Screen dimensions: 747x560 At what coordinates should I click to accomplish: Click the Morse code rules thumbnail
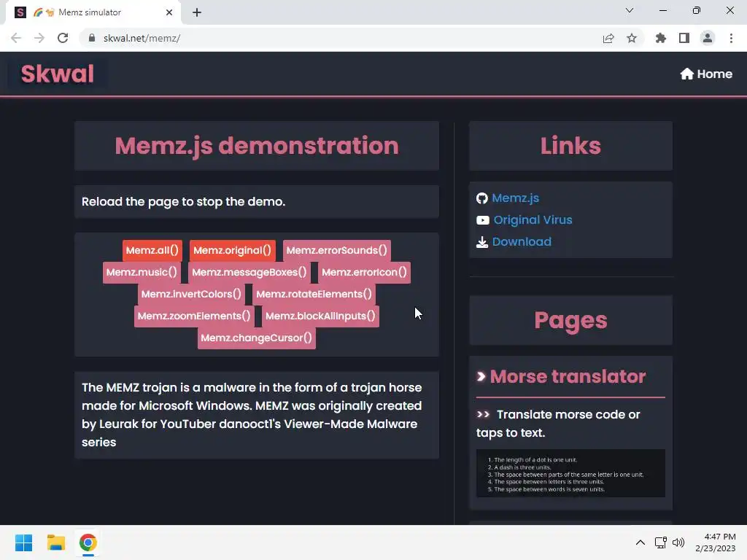click(570, 473)
